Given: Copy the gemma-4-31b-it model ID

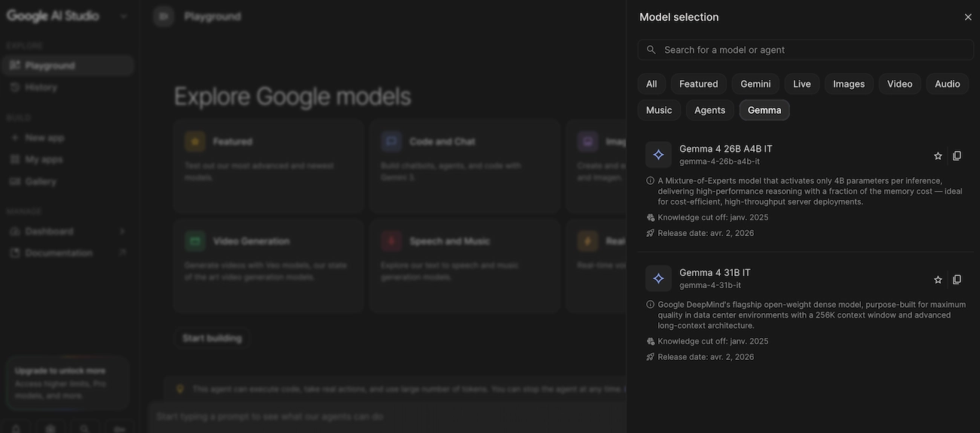Looking at the screenshot, I should (x=957, y=280).
